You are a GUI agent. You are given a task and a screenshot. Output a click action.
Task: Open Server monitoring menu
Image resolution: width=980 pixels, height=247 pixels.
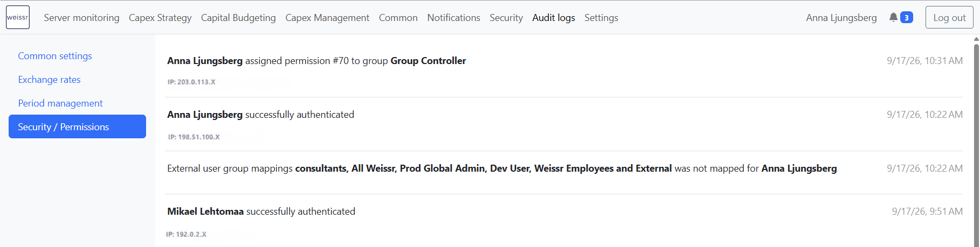click(81, 18)
